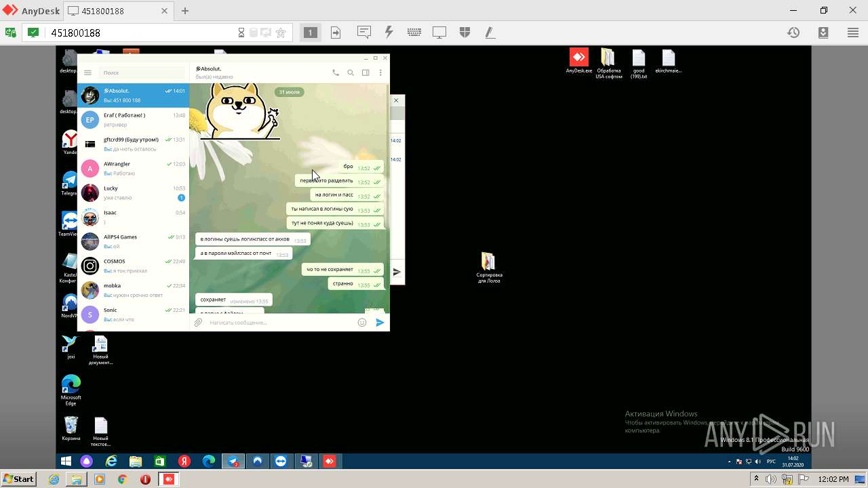Add a new AnyDesk session tab
The image size is (868, 488).
click(x=184, y=11)
